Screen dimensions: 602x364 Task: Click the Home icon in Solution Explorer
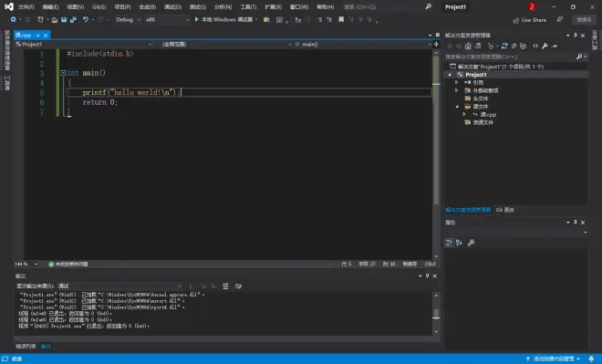(x=468, y=47)
